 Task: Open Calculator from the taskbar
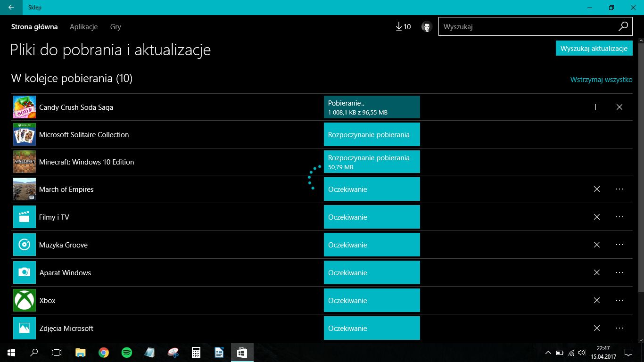coord(196,352)
